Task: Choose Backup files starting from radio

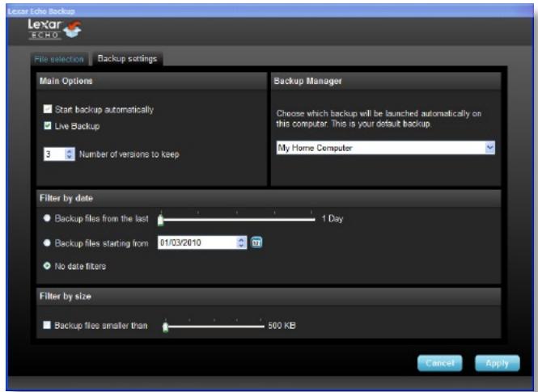Action: [x=47, y=243]
